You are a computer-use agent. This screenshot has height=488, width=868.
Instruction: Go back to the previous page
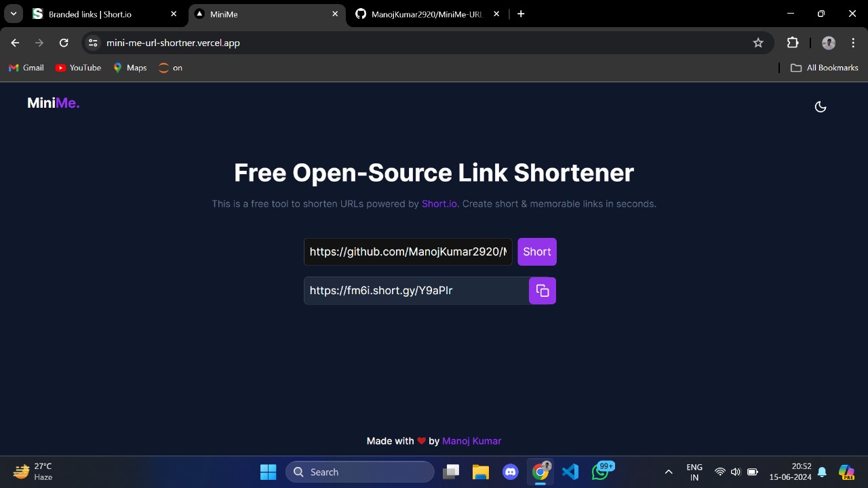(x=15, y=43)
